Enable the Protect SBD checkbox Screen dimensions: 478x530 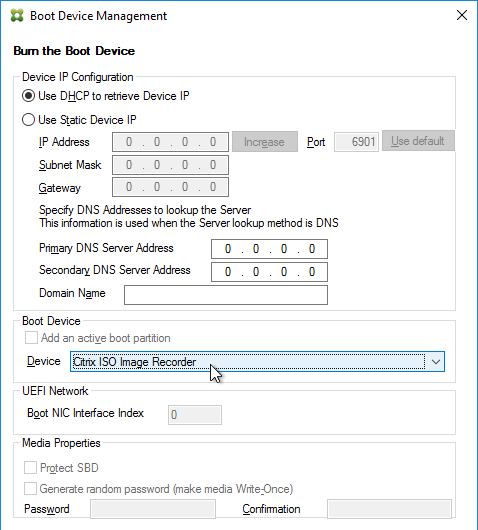click(30, 467)
